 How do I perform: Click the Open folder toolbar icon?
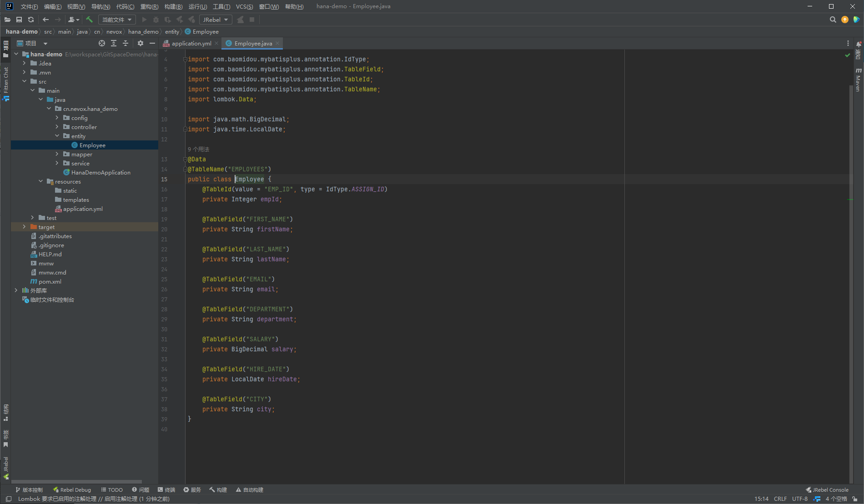tap(7, 20)
